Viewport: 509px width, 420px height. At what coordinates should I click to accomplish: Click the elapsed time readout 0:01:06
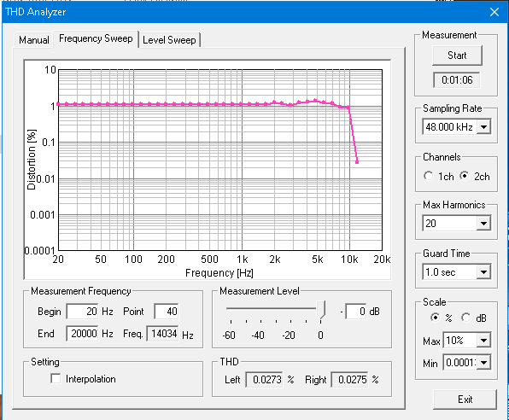point(457,80)
